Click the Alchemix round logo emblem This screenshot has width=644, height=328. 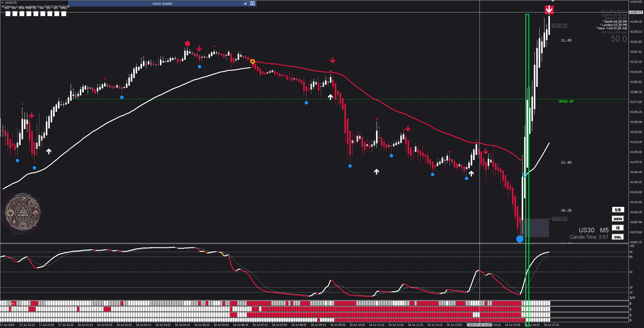23,212
